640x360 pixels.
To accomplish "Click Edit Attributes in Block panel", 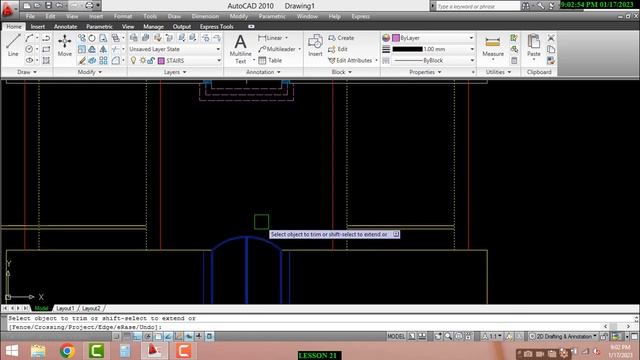I will (350, 60).
